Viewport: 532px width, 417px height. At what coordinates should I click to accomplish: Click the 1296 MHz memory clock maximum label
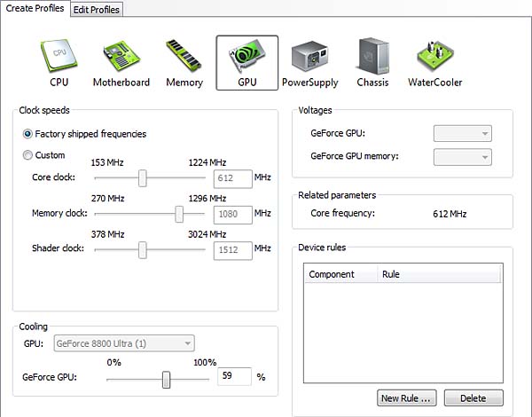[x=207, y=199]
